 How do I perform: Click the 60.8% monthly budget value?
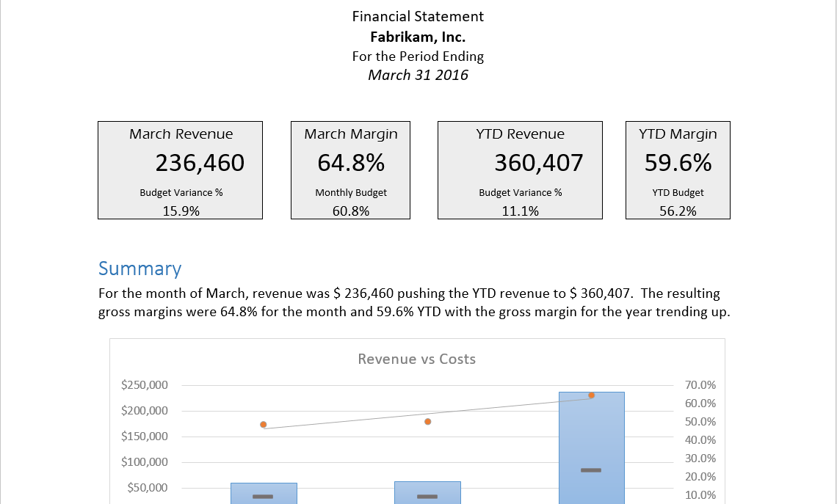[351, 211]
